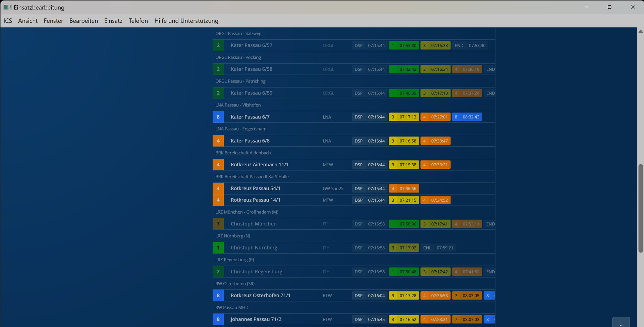Click the Einsatzbearbeitung app icon in title bar

click(7, 7)
